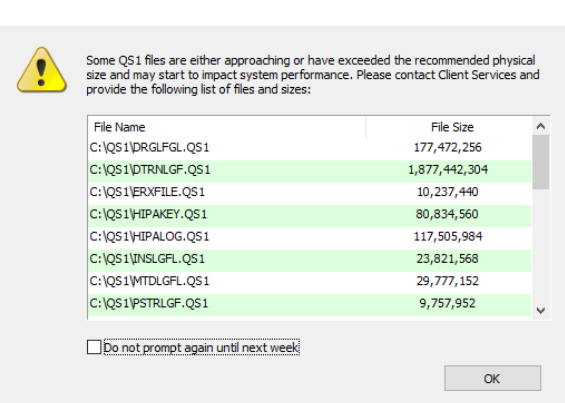Click the Do not prompt again label text
565x403 pixels.
(201, 347)
